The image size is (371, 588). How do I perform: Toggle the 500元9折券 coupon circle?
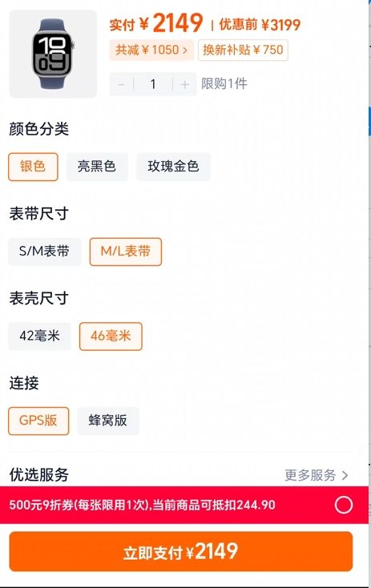point(344,505)
